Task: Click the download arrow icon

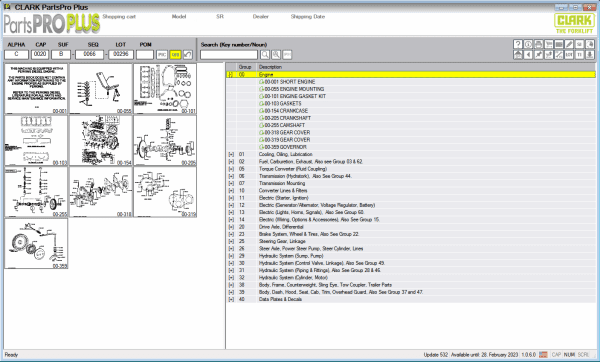Action: (590, 55)
